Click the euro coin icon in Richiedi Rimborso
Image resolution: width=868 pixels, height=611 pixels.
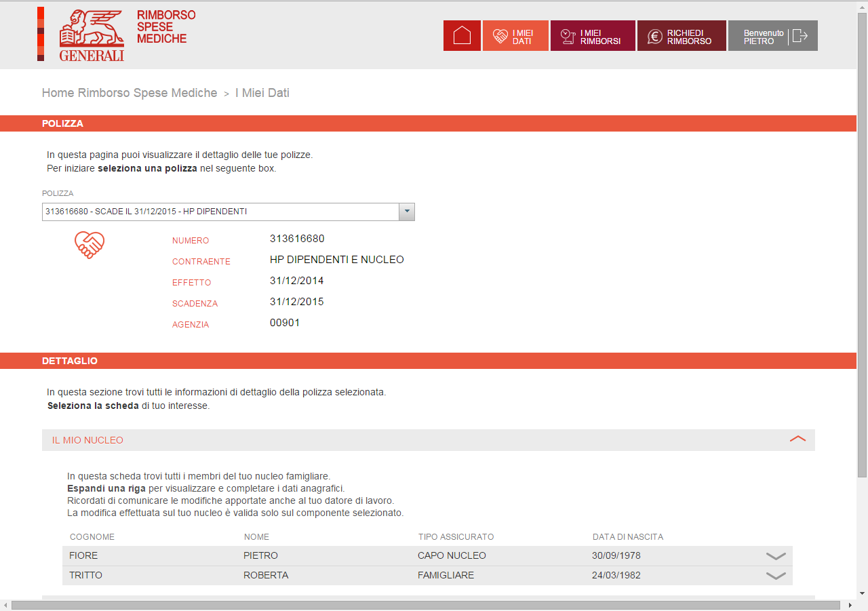(x=655, y=37)
